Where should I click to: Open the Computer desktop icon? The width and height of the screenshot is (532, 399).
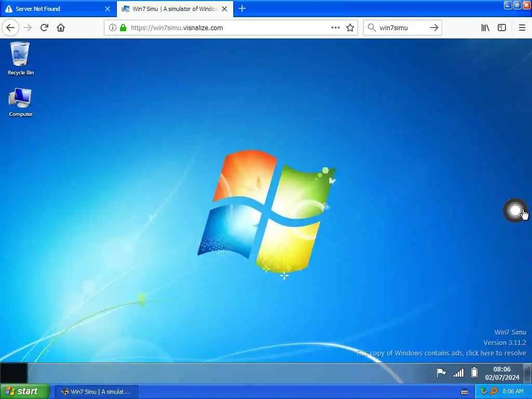coord(20,102)
